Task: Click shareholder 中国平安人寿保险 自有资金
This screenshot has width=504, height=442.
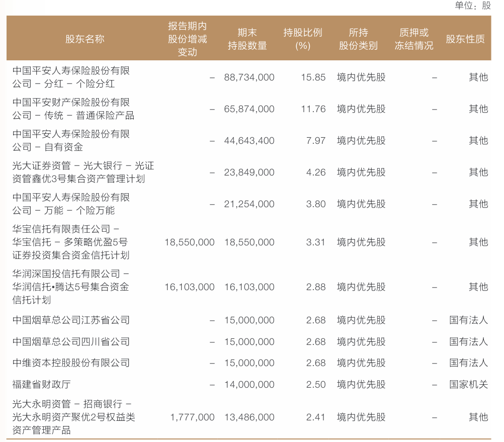Action: pos(71,141)
